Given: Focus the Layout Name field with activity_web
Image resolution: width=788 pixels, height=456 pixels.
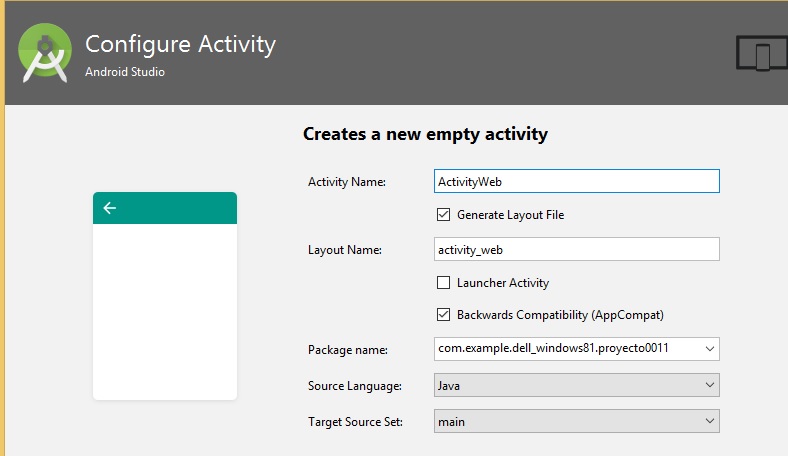Looking at the screenshot, I should 577,249.
